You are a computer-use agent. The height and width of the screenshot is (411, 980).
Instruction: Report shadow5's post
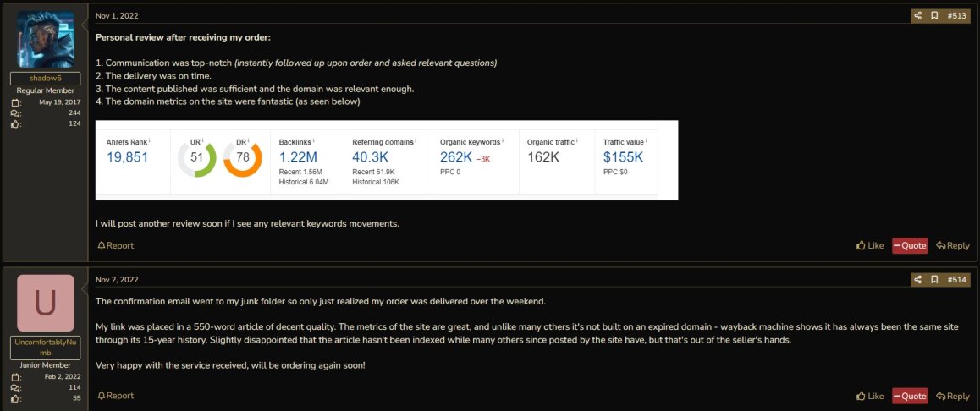pyautogui.click(x=116, y=245)
